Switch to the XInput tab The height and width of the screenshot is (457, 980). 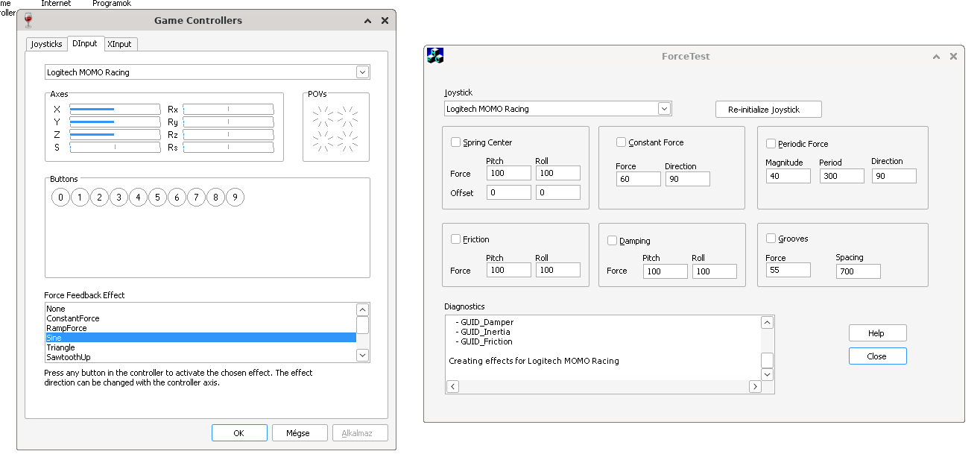click(120, 44)
